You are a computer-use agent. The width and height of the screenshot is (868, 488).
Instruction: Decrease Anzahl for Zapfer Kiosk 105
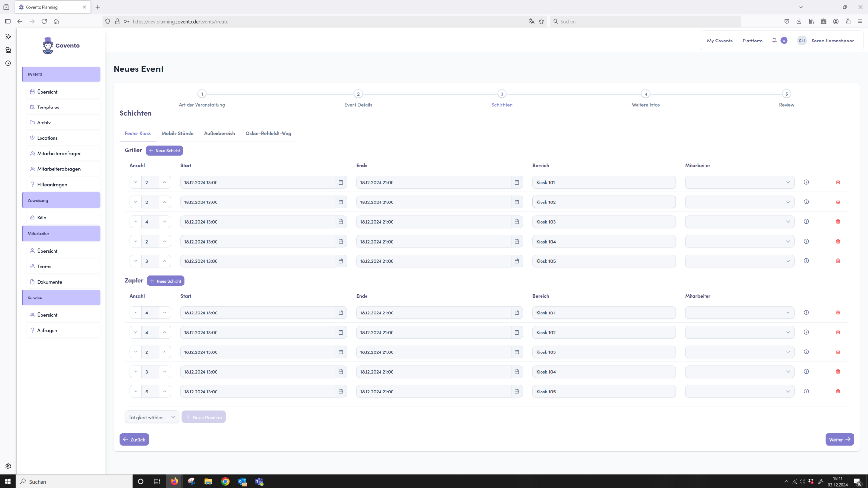pos(136,392)
